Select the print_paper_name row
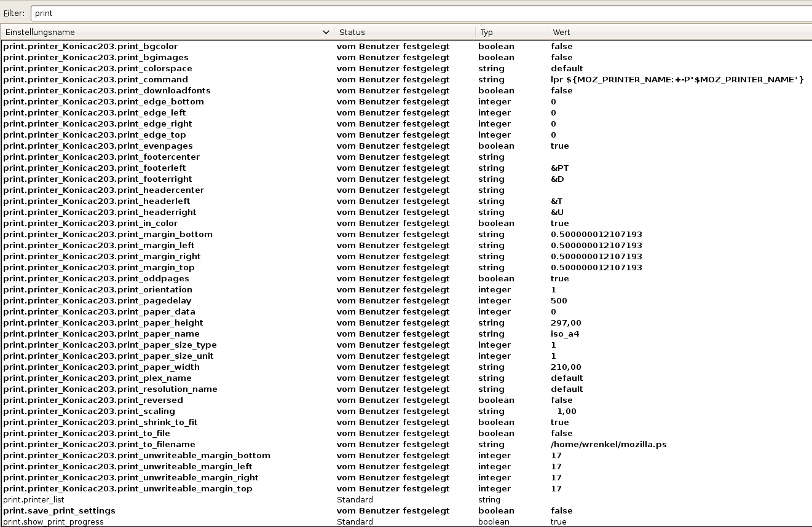The height and width of the screenshot is (527, 812). [x=101, y=334]
